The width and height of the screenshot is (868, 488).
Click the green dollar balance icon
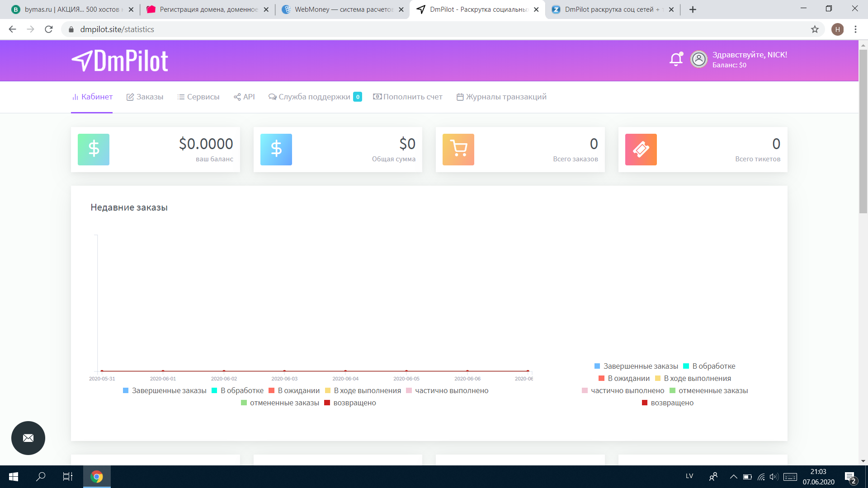click(94, 150)
